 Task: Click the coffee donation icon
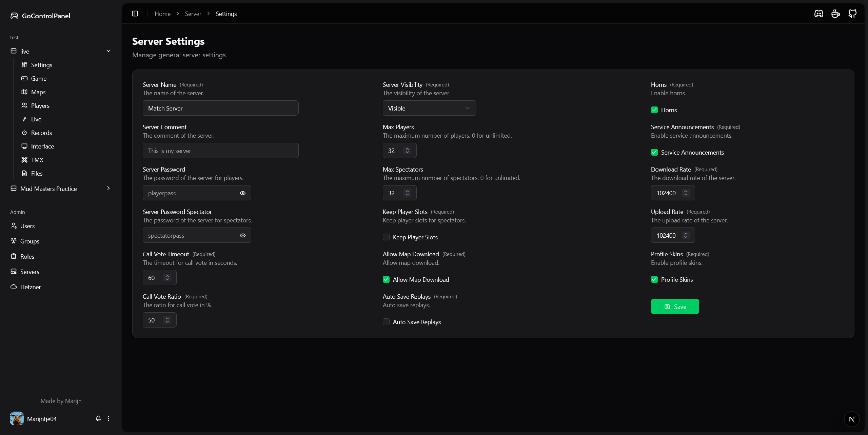[x=835, y=14]
